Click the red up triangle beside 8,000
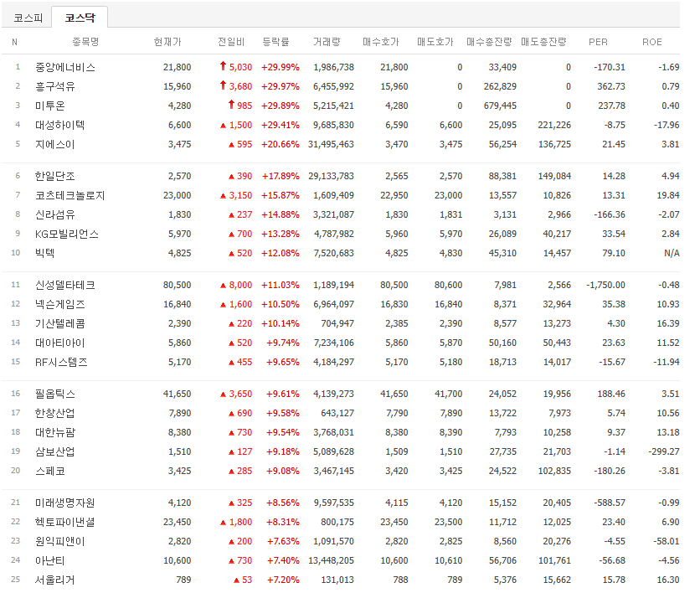The image size is (700, 593). tap(224, 286)
